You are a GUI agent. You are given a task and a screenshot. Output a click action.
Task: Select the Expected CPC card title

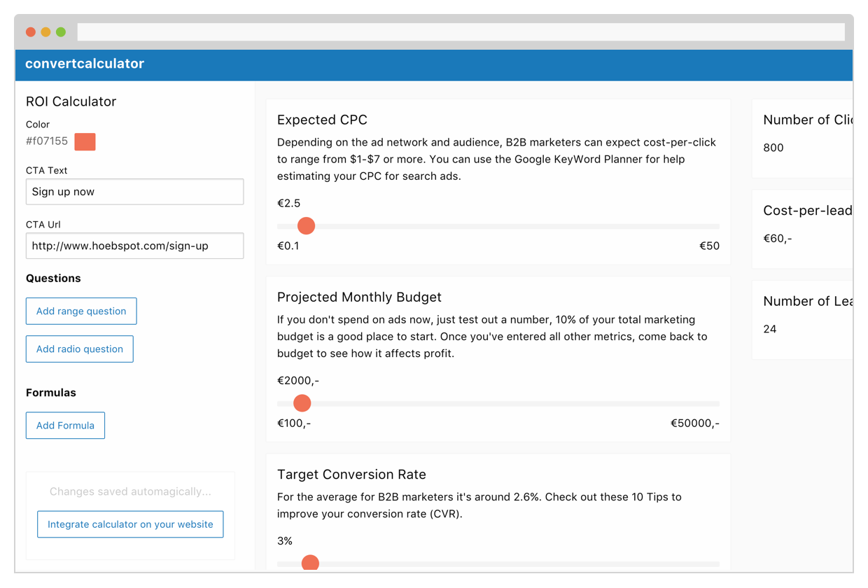(x=322, y=120)
